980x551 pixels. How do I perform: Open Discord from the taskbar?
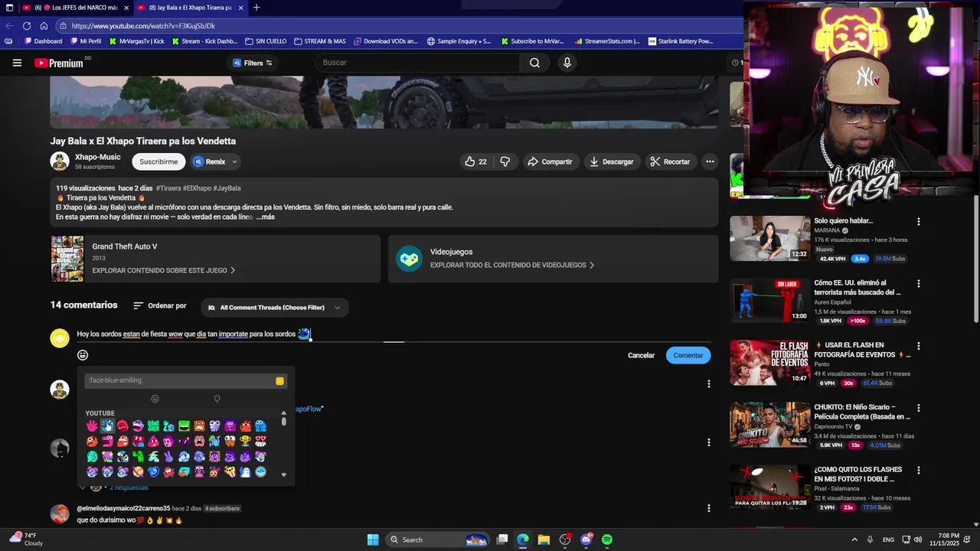[x=586, y=540]
